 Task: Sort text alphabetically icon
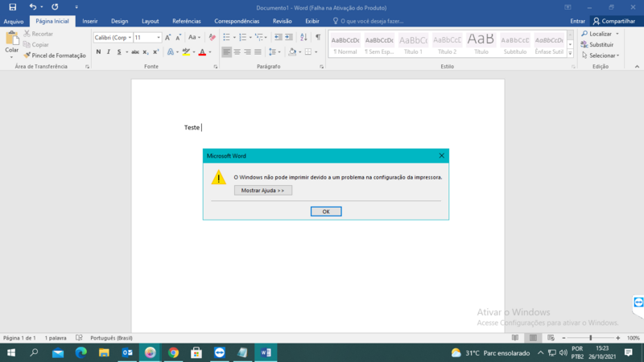coord(303,37)
